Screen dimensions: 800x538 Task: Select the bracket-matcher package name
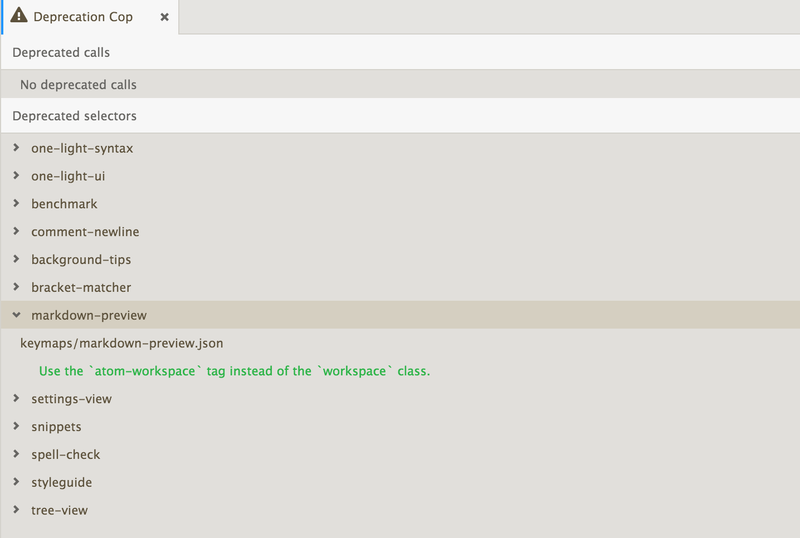[x=81, y=287]
